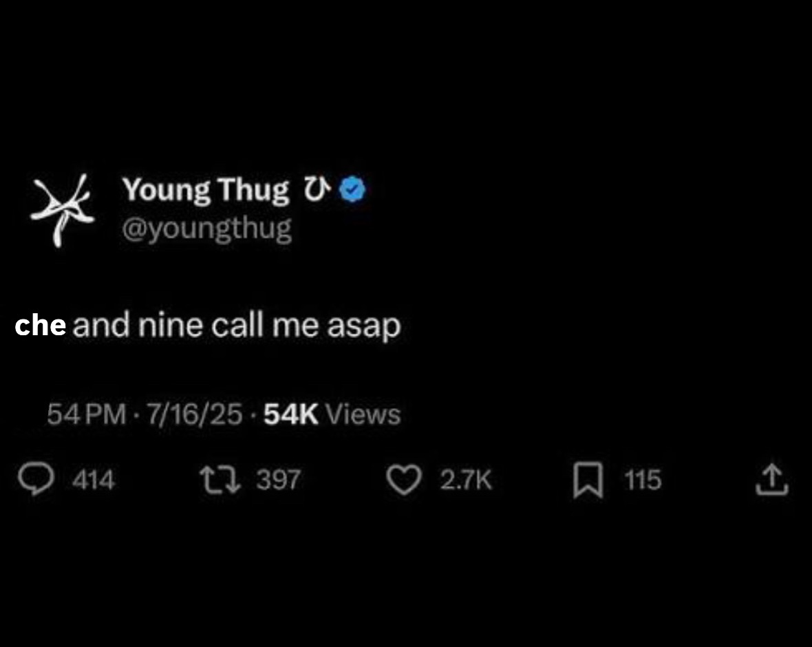Click the 54K Views label
Image resolution: width=812 pixels, height=647 pixels.
pyautogui.click(x=332, y=414)
